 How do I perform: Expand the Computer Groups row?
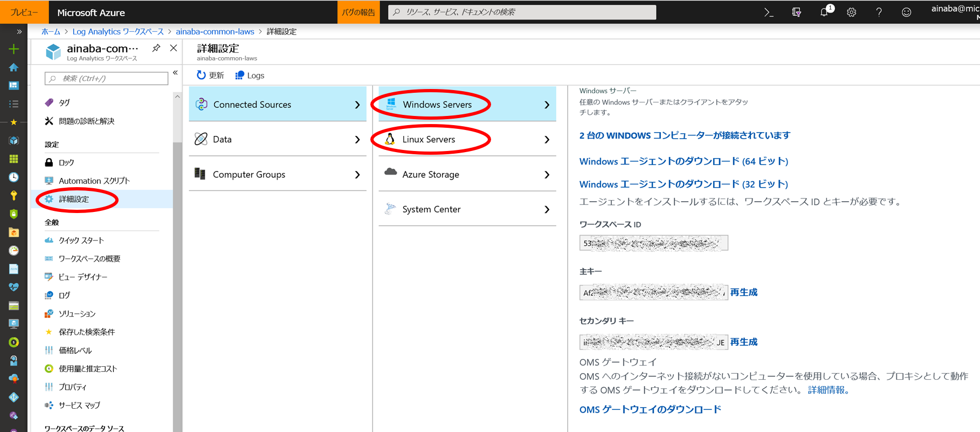pyautogui.click(x=278, y=174)
